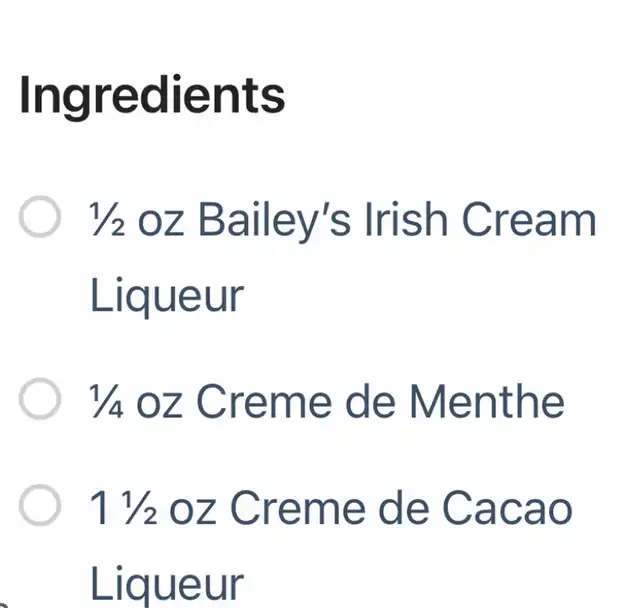Click the word "Menthe"
The width and height of the screenshot is (640, 608).
[x=487, y=403]
